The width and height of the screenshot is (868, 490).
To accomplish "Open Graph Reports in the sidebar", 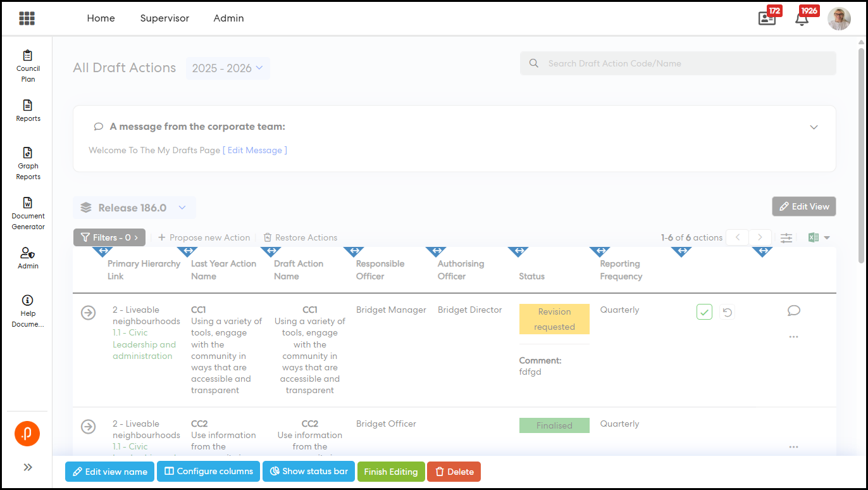I will tap(28, 163).
